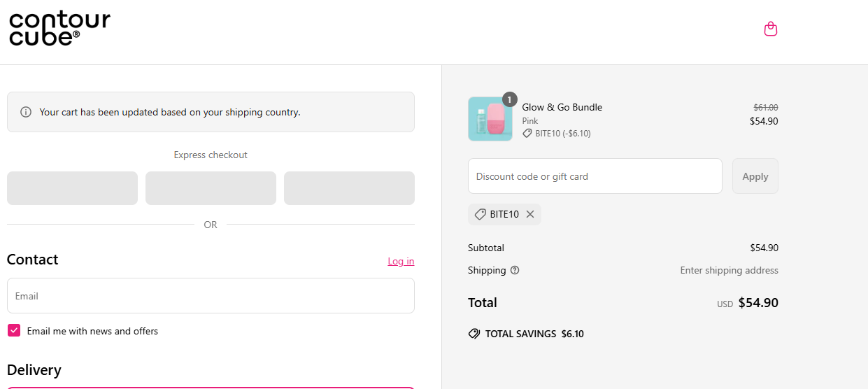
Task: Click the quantity badge on product image
Action: coord(510,100)
